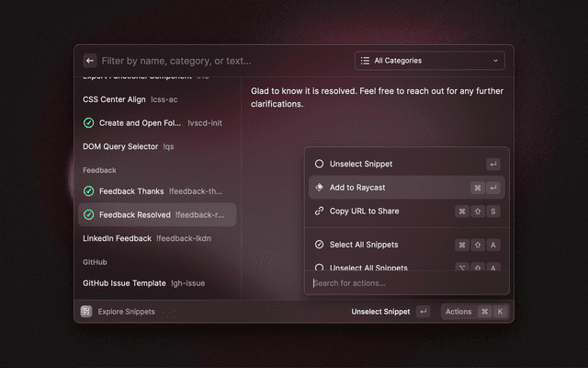Uncheck the Feedback Thanks snippet

89,191
